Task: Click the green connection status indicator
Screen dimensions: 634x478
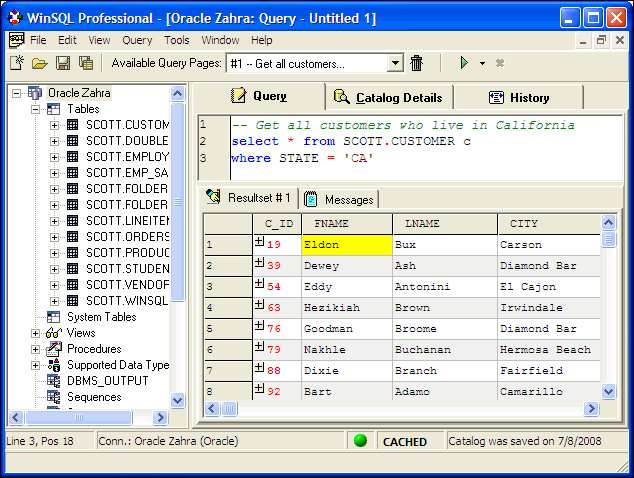Action: pos(360,441)
